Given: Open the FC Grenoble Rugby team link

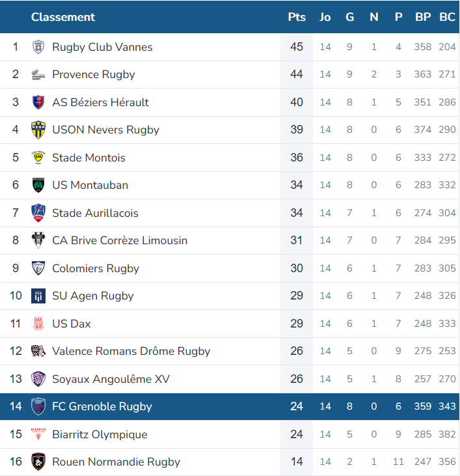Looking at the screenshot, I should (x=102, y=406).
